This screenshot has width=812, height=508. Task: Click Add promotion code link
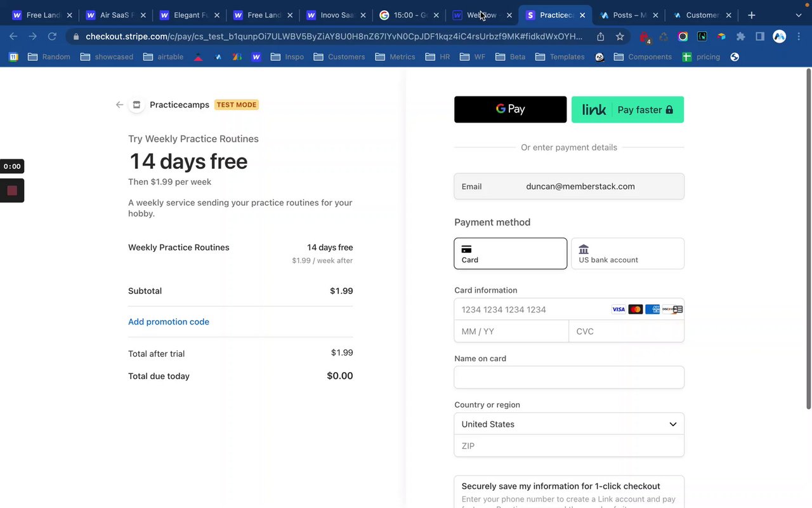click(x=169, y=322)
